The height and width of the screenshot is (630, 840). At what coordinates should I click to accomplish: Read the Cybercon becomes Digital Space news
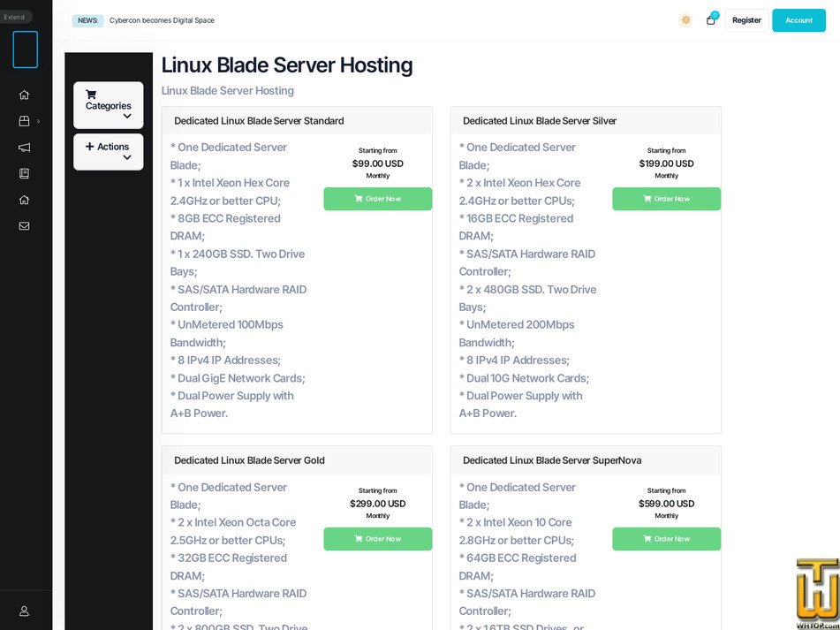point(161,19)
